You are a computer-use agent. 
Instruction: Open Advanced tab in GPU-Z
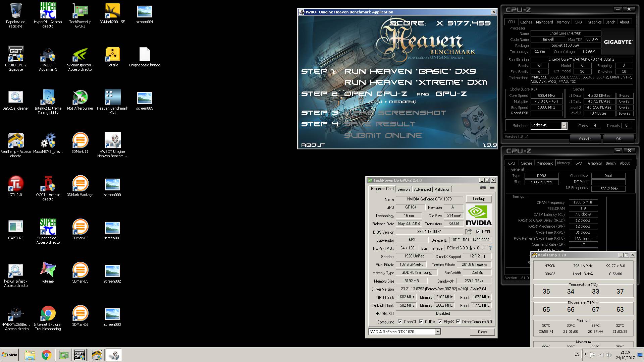[422, 189]
